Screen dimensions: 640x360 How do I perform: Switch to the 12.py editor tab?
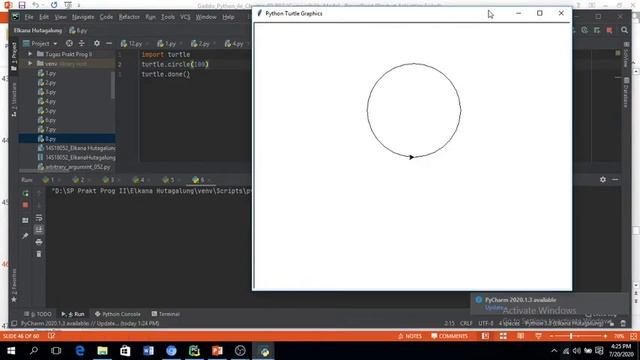pyautogui.click(x=132, y=44)
